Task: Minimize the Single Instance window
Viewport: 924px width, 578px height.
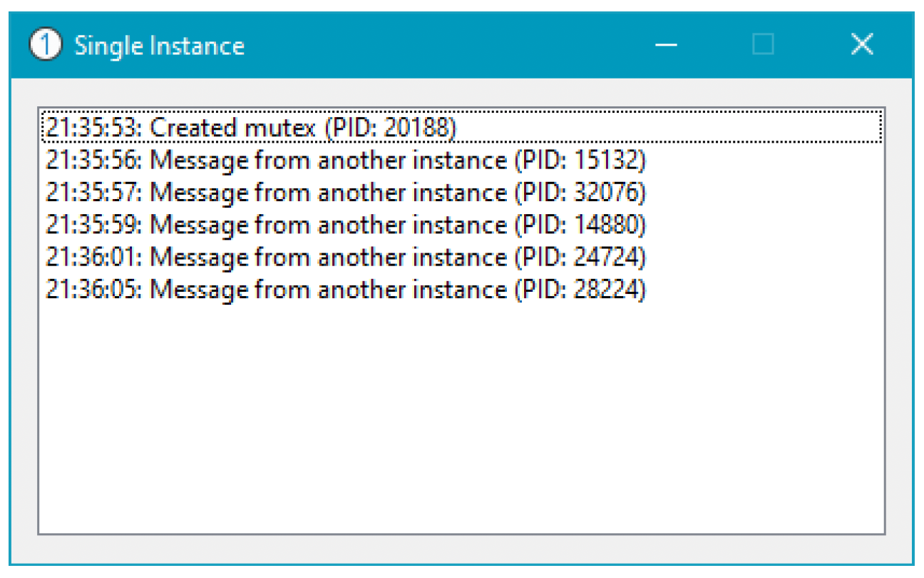Action: click(x=666, y=45)
